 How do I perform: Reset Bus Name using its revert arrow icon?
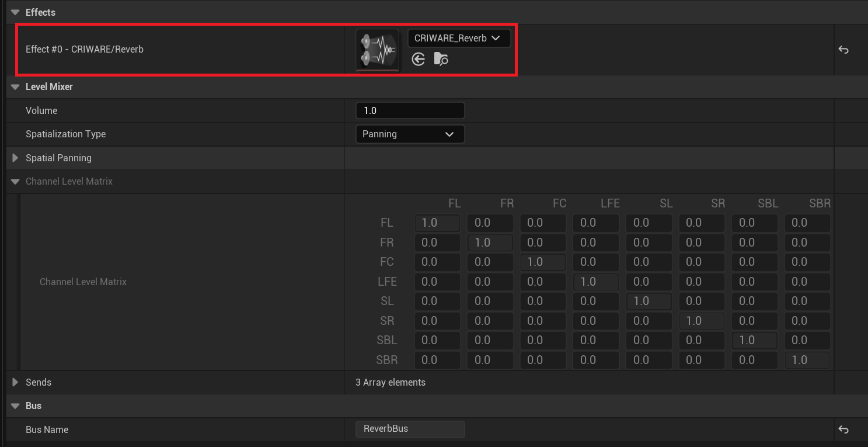click(x=843, y=429)
